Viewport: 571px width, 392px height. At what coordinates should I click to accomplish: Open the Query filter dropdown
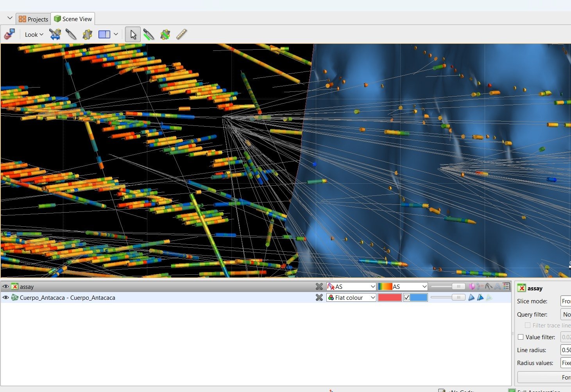coord(566,314)
